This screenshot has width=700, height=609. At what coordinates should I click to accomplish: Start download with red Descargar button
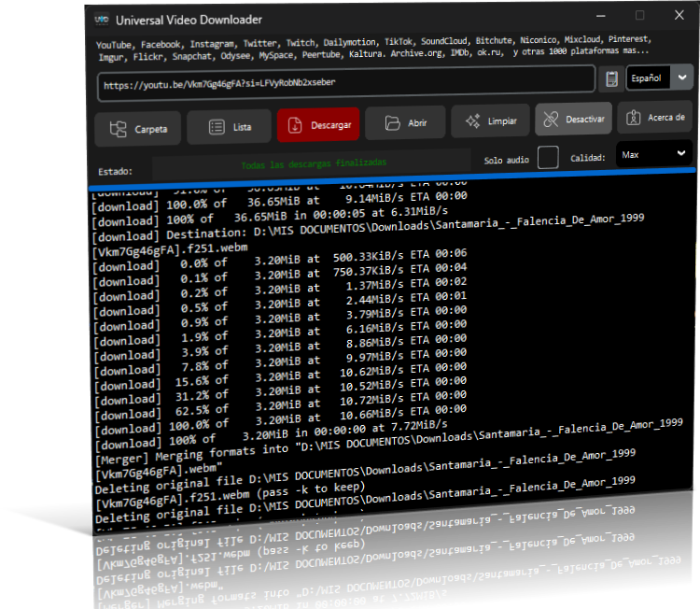click(x=318, y=124)
